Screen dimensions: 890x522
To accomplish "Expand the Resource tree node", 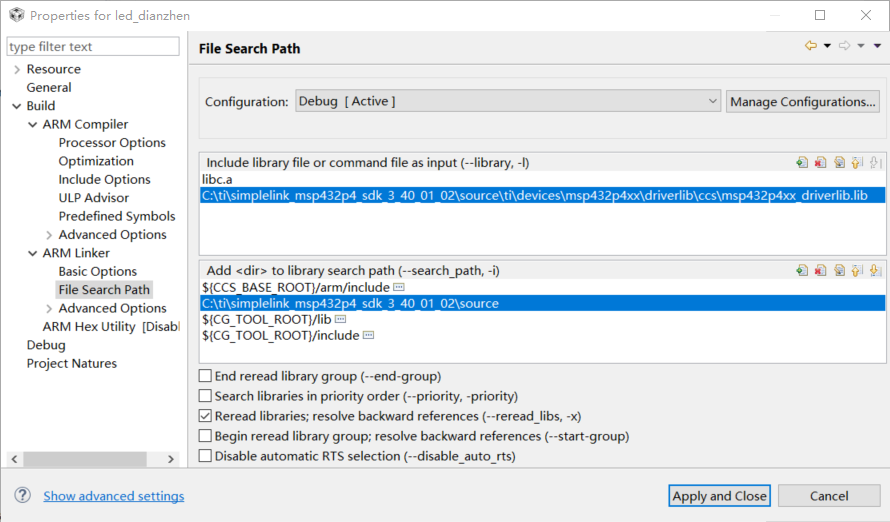I will tap(16, 69).
